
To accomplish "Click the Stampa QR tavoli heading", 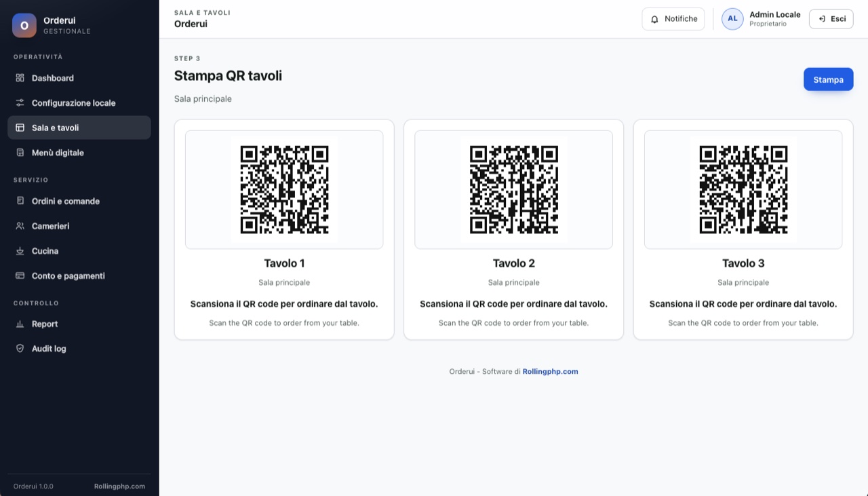I will [228, 76].
